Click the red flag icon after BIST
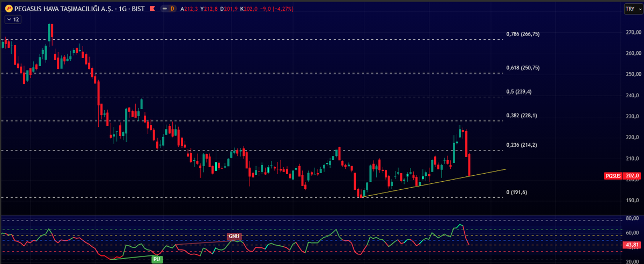644x264 pixels. point(152,9)
